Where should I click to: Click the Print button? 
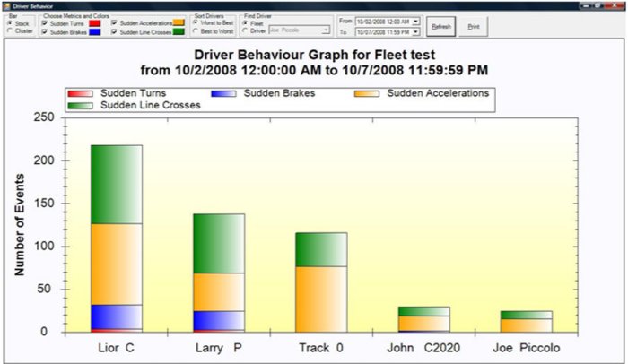click(473, 27)
